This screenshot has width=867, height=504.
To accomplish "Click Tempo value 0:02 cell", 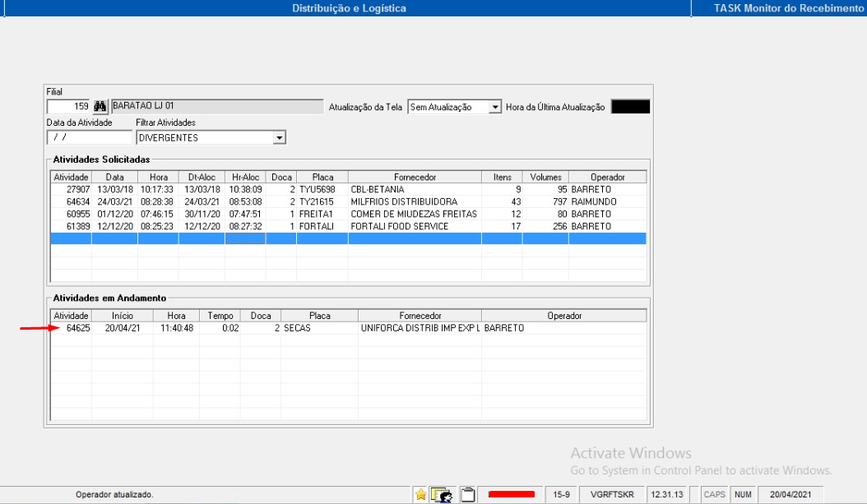I will [220, 328].
